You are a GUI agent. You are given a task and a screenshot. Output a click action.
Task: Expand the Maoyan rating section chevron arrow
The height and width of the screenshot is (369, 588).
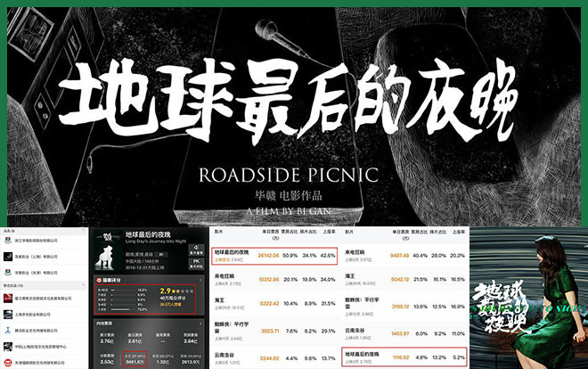coord(200,282)
